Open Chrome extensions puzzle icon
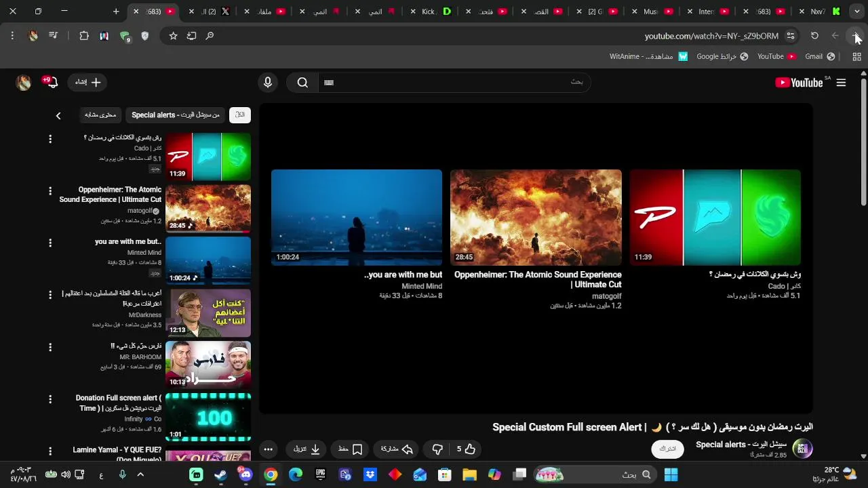868x488 pixels. [84, 36]
